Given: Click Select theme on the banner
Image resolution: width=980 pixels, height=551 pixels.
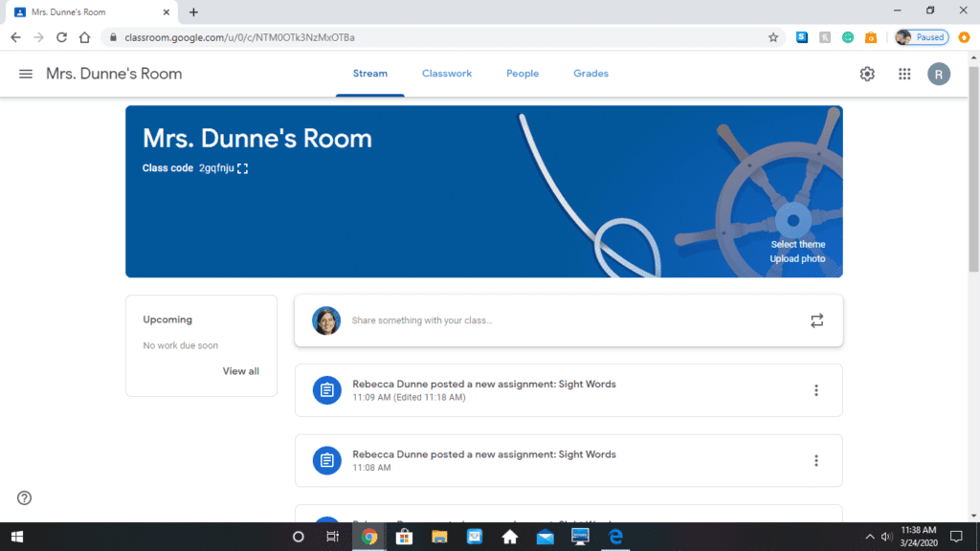Looking at the screenshot, I should pos(798,244).
